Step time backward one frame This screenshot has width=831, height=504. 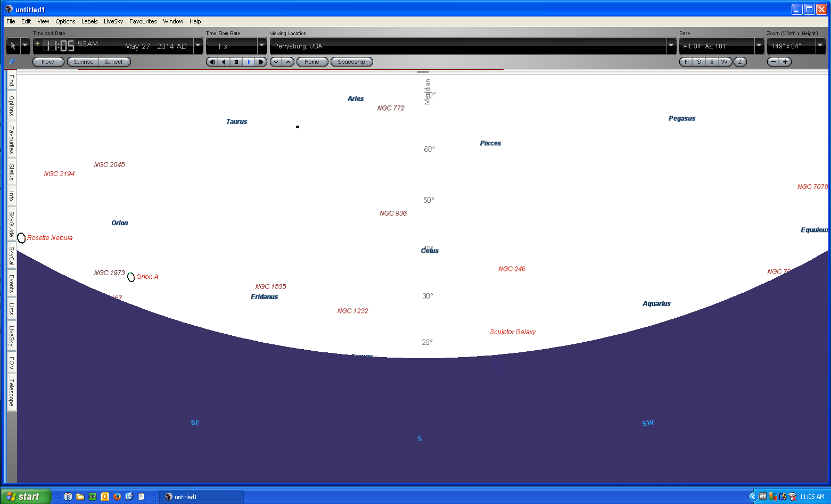pos(212,62)
